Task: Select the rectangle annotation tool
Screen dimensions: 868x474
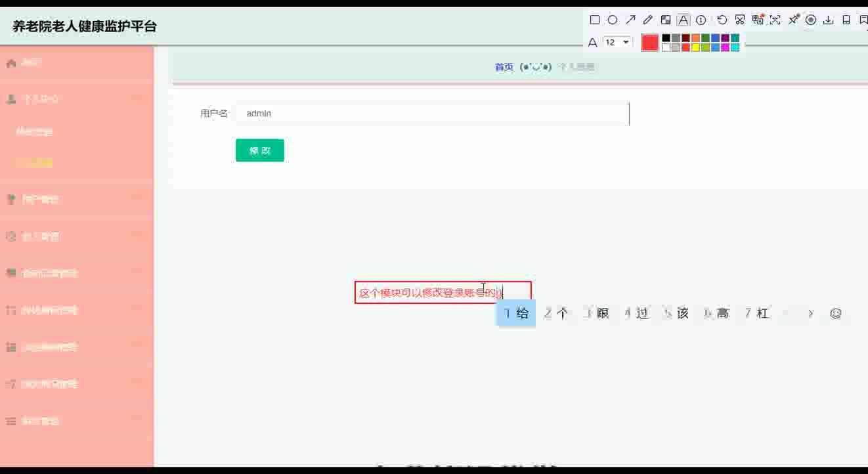Action: click(595, 20)
